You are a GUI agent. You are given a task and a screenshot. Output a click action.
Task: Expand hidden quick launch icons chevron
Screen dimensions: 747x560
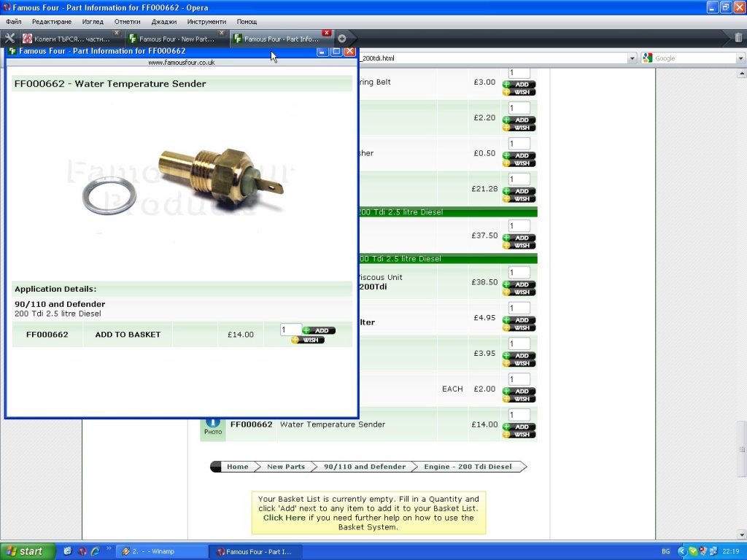pos(109,548)
